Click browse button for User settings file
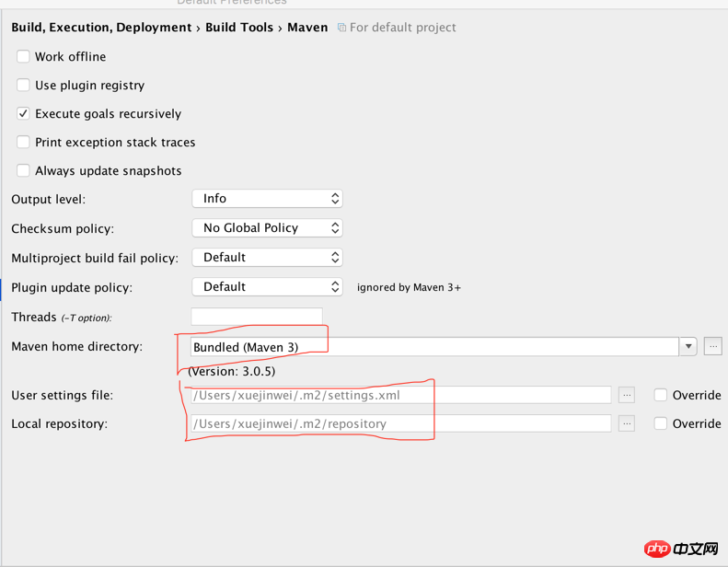This screenshot has height=567, width=728. [x=627, y=395]
